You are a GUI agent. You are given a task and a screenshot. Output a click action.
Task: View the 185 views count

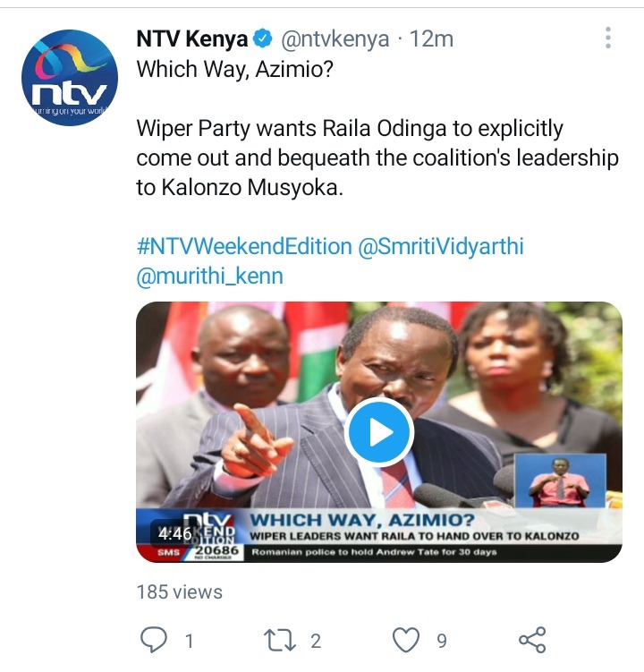tap(180, 592)
